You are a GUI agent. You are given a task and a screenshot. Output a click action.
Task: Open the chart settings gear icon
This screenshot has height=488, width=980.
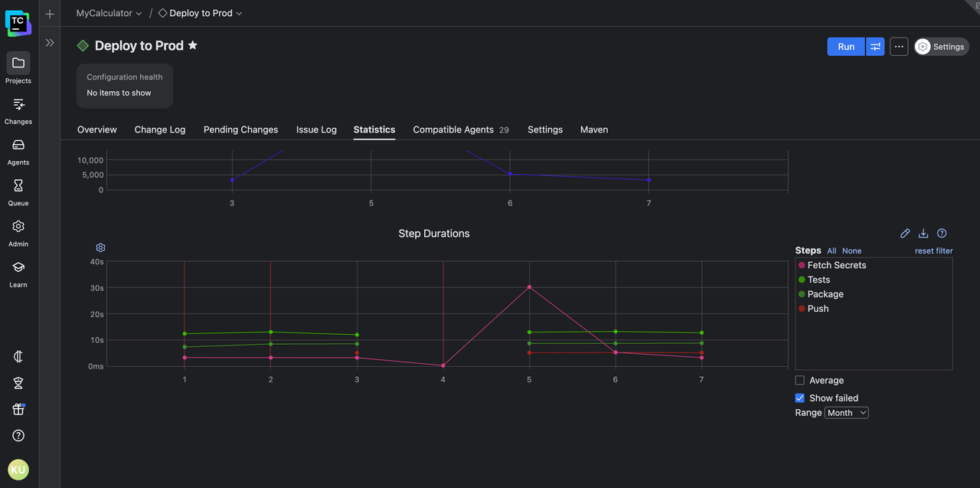pyautogui.click(x=100, y=247)
